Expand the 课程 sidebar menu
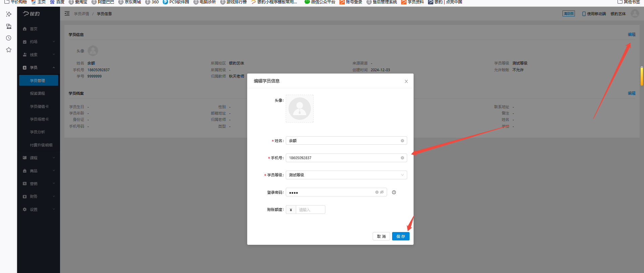 [39, 158]
